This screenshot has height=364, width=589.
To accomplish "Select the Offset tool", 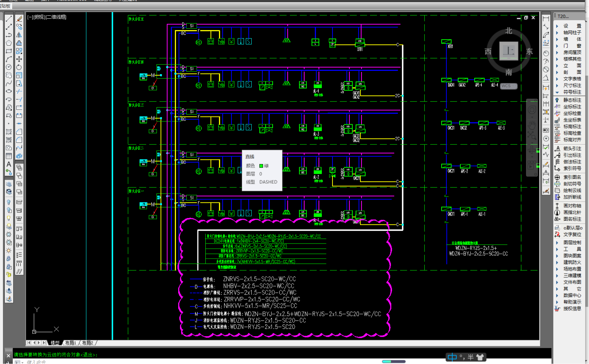I will [x=19, y=43].
